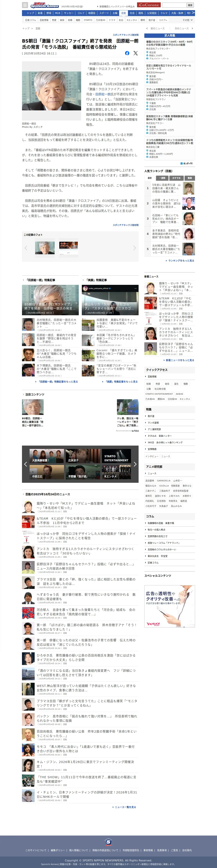Click ニュース一覧を見る link
The height and width of the screenshot is (868, 217).
125,807
